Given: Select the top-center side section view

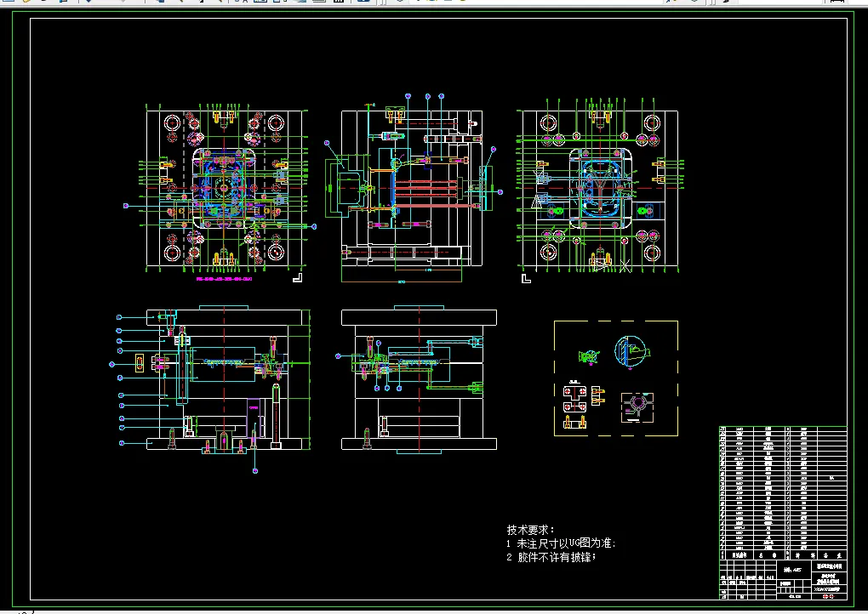Looking at the screenshot, I should pos(413,189).
